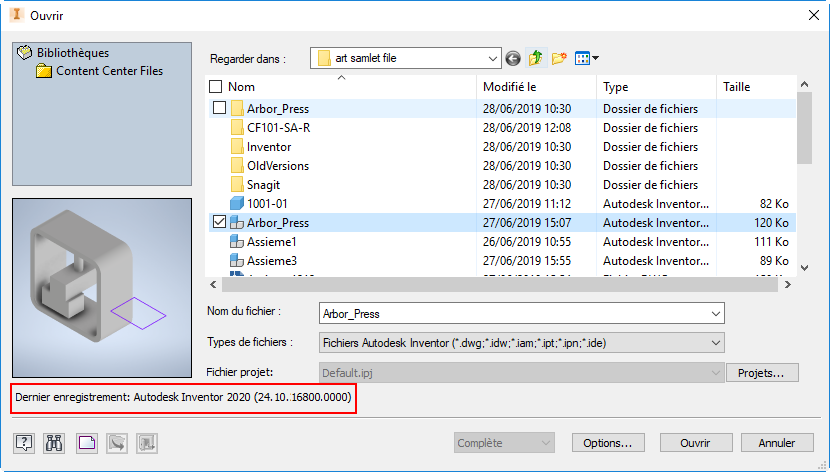Viewport: 830px width, 472px height.
Task: Select the Bibliothèques library icon
Action: pos(24,52)
